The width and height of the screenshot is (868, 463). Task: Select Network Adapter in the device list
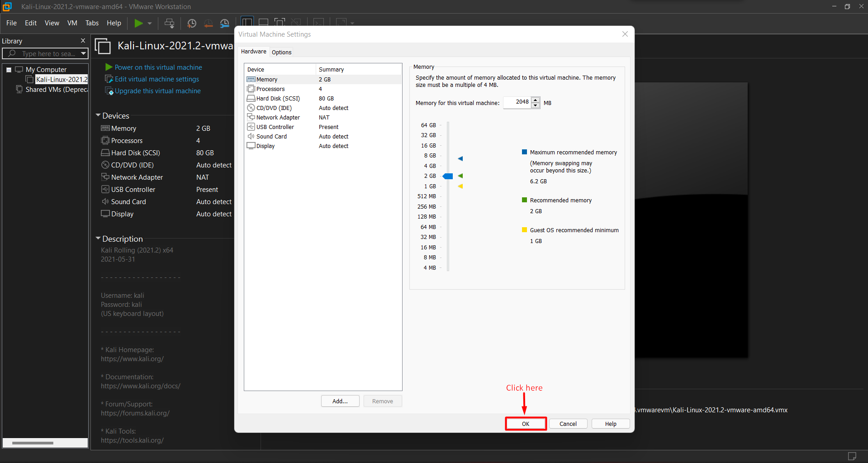278,118
